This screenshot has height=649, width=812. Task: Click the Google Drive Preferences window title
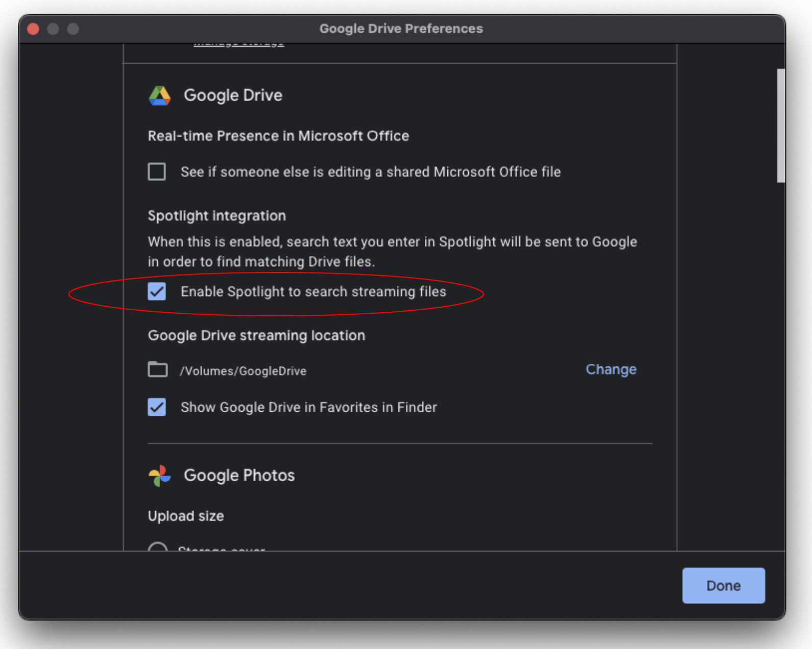401,29
